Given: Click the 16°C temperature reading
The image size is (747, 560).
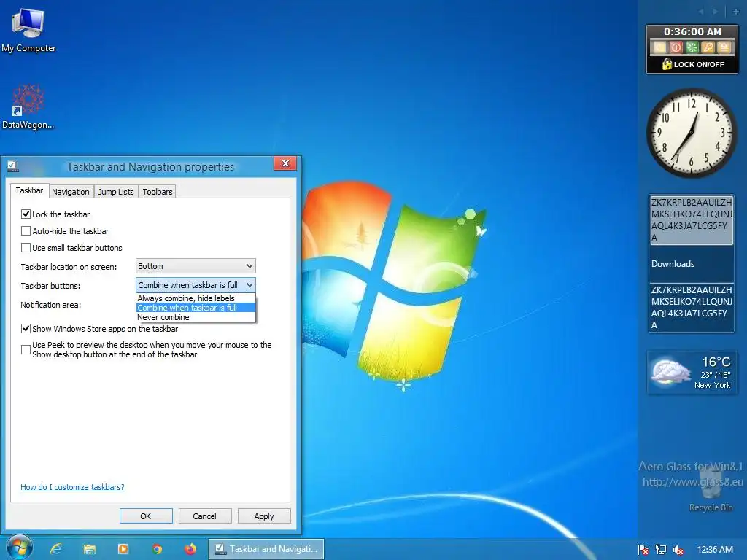Looking at the screenshot, I should 716,362.
